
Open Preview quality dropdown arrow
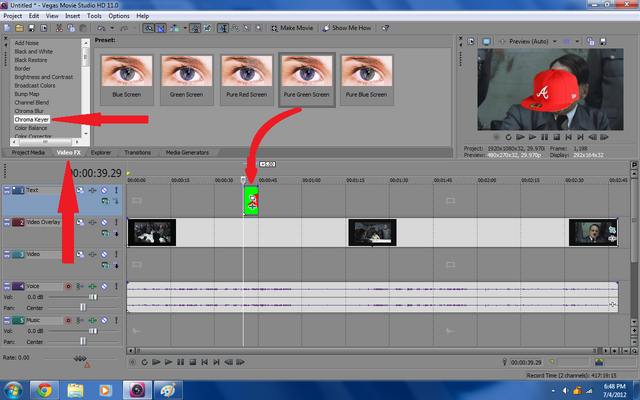click(555, 41)
